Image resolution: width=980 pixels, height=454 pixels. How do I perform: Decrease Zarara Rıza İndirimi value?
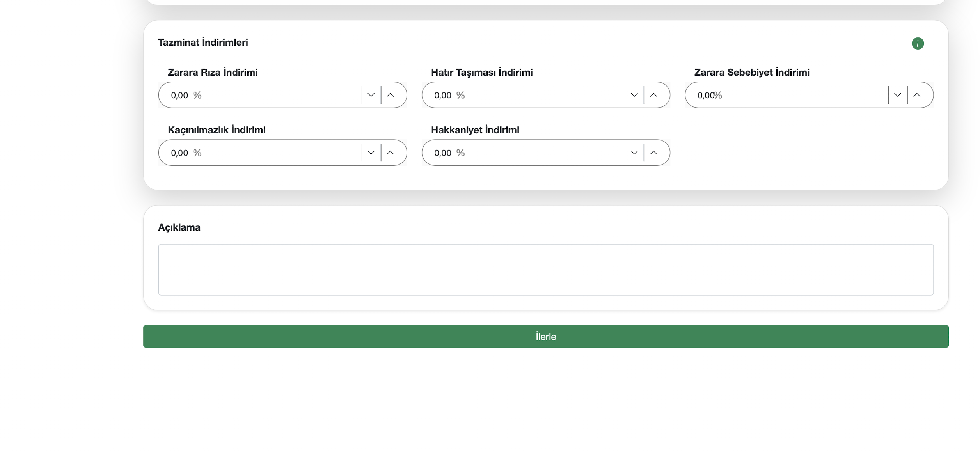[371, 95]
